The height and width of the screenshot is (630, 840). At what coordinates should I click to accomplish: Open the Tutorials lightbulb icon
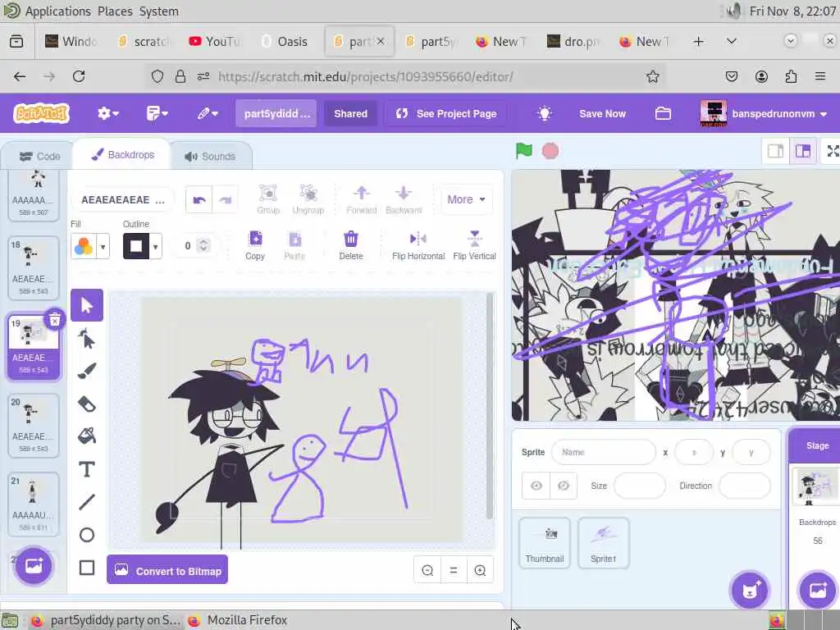tap(545, 113)
